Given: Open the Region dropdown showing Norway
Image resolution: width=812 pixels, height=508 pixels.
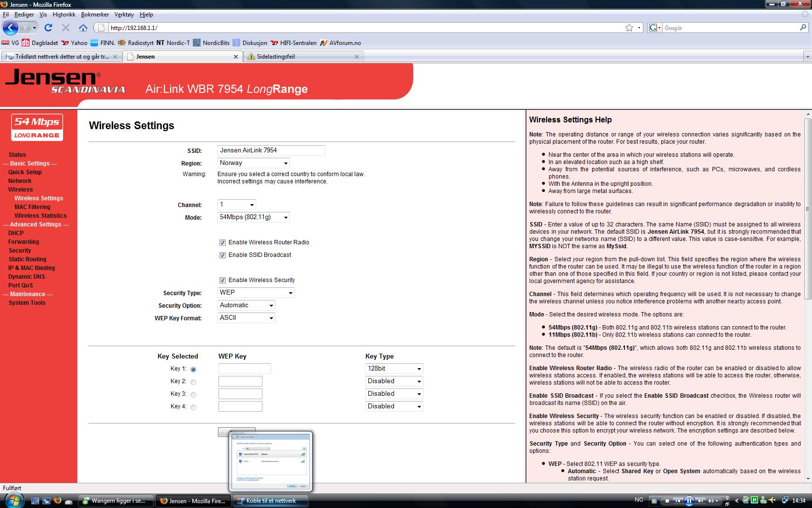Looking at the screenshot, I should (x=254, y=163).
